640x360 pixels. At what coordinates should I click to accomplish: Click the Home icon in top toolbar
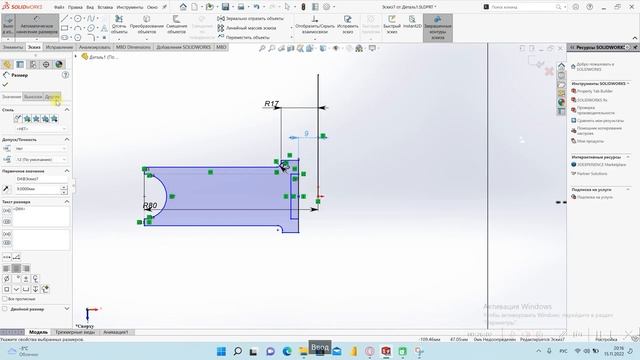[183, 7]
